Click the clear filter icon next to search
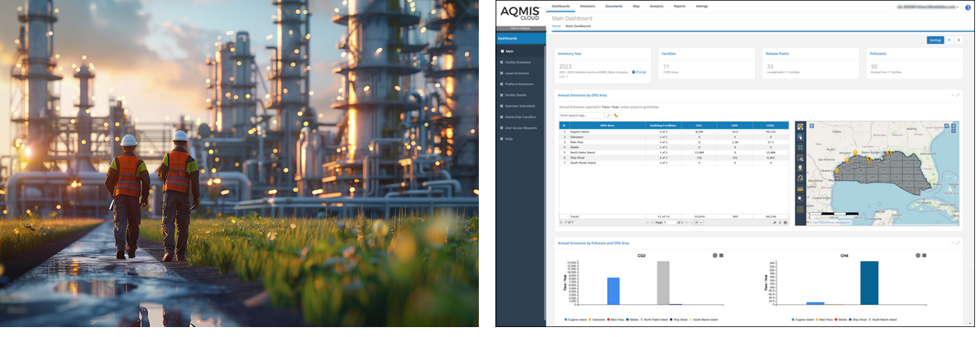The image size is (980, 337). click(x=616, y=116)
